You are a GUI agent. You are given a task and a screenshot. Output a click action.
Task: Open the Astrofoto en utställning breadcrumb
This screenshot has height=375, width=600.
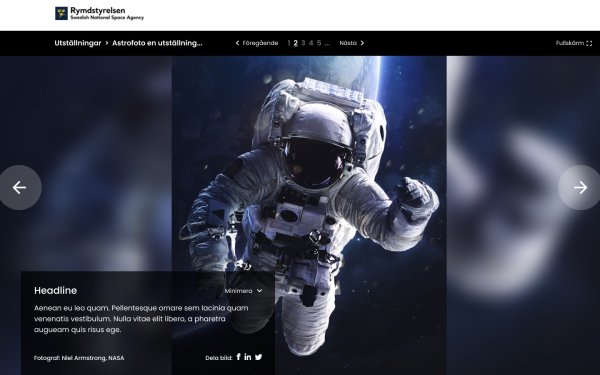click(157, 43)
